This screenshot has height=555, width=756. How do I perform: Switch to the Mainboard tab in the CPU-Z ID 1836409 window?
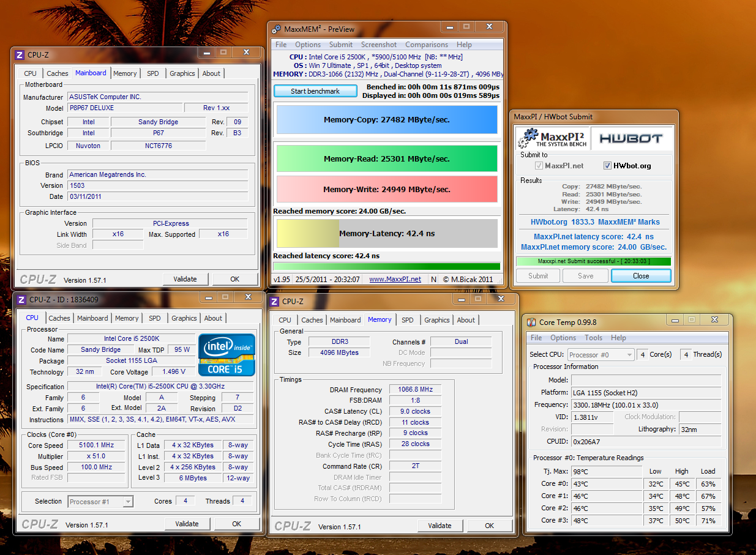coord(92,318)
